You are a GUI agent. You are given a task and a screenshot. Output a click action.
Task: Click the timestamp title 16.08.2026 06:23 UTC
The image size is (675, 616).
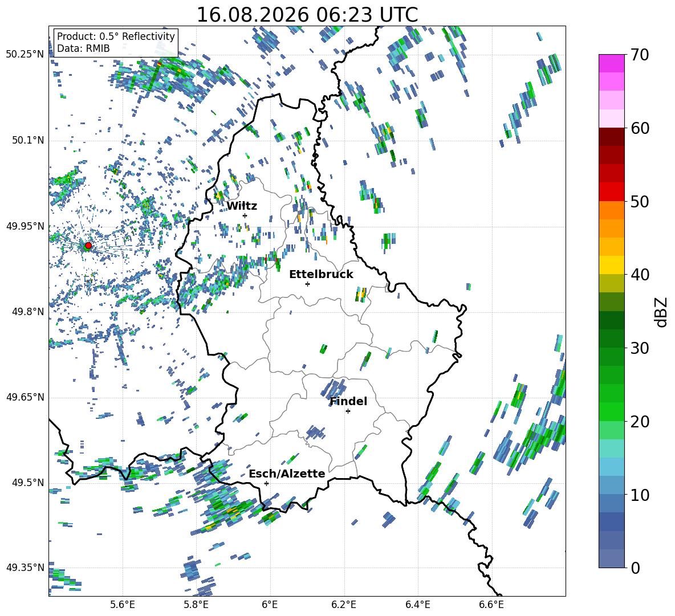click(307, 15)
